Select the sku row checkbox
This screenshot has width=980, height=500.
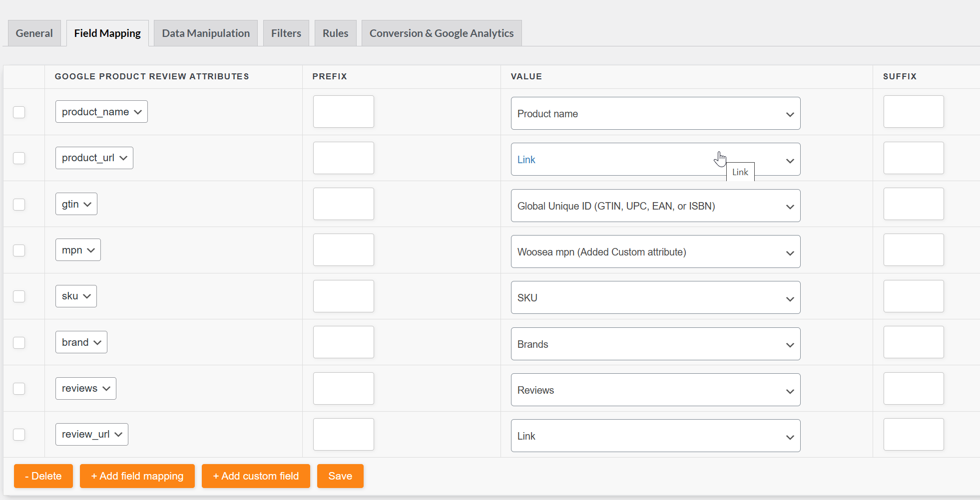[19, 296]
